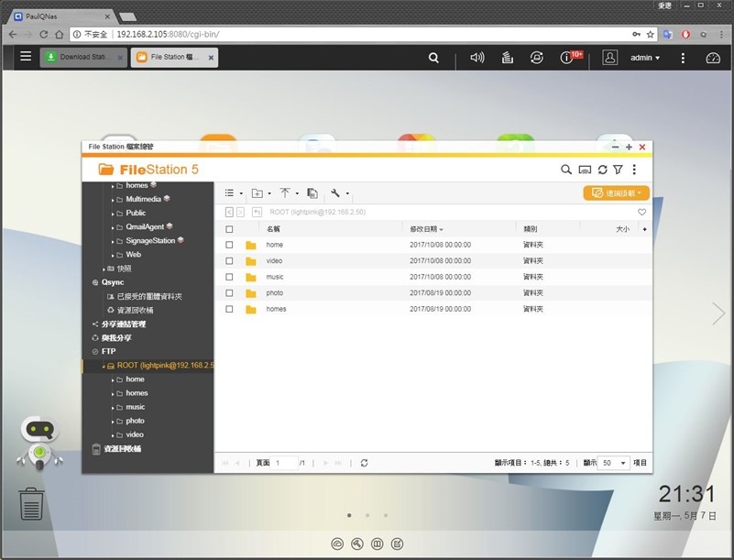The height and width of the screenshot is (560, 734).
Task: Open the desktop robot assistant icon
Action: click(x=39, y=443)
